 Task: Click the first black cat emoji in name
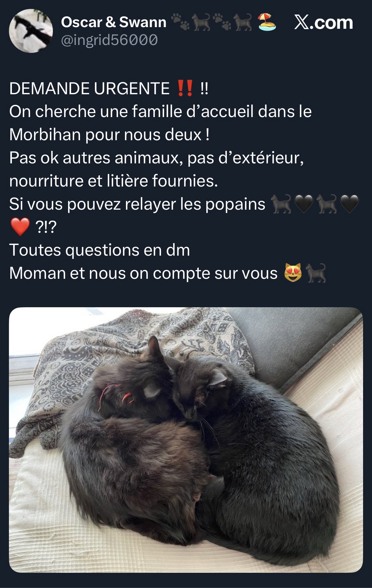point(201,22)
